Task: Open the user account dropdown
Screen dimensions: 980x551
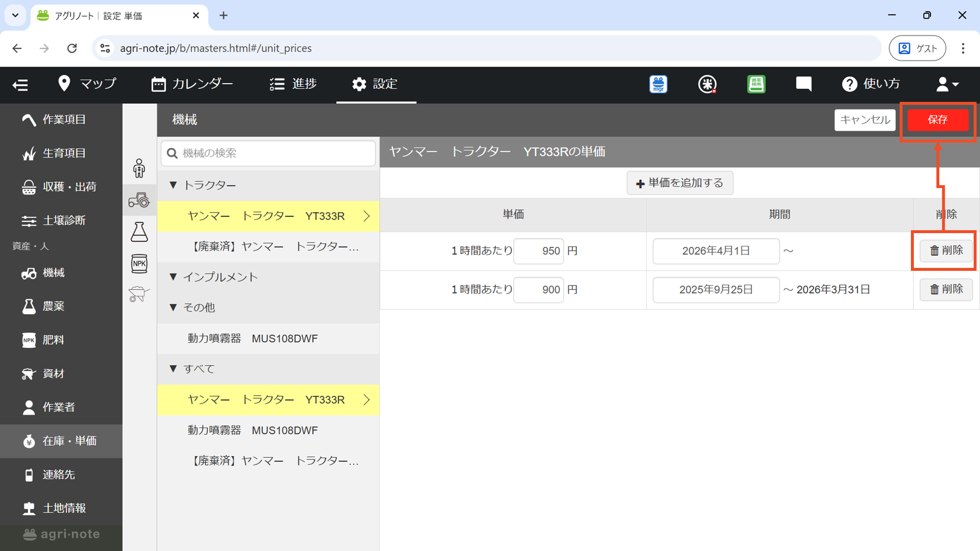Action: click(x=947, y=84)
